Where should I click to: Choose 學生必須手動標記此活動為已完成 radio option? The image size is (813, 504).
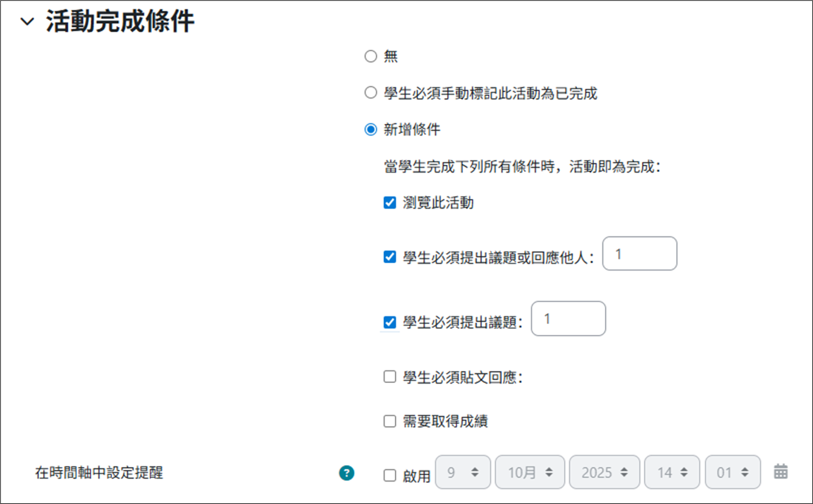click(371, 93)
